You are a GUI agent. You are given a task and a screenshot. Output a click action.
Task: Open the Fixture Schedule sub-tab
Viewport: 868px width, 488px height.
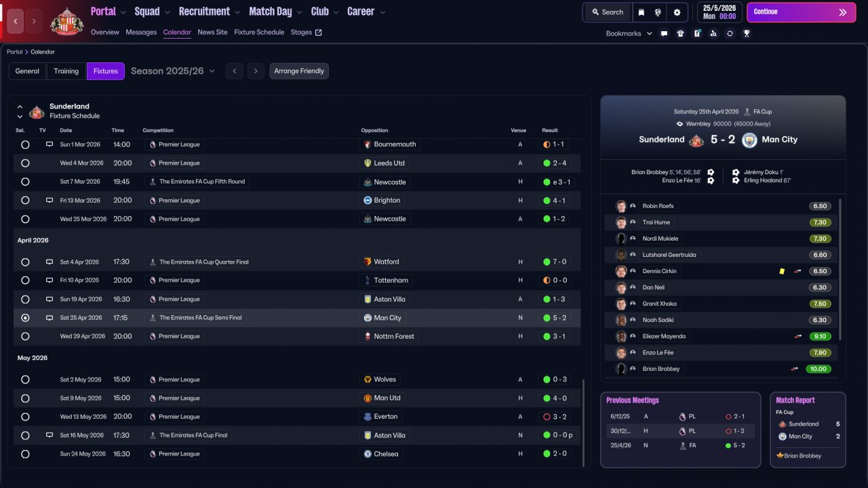point(259,33)
